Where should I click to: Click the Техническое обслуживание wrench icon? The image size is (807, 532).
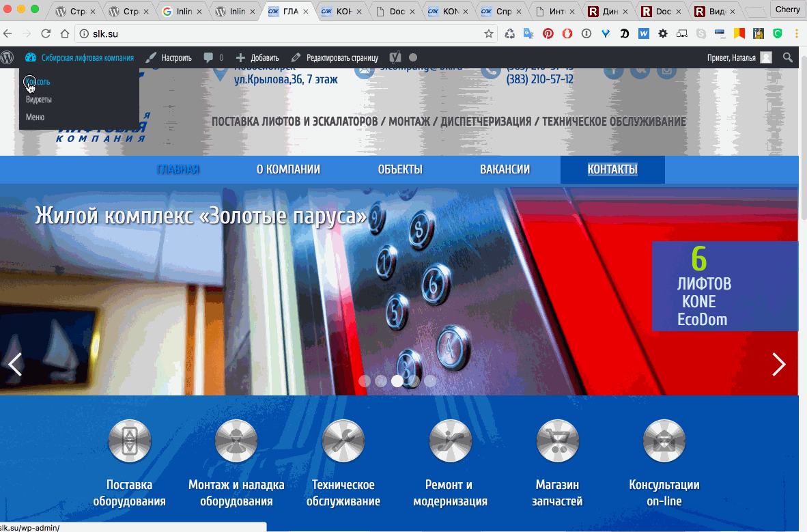(343, 441)
